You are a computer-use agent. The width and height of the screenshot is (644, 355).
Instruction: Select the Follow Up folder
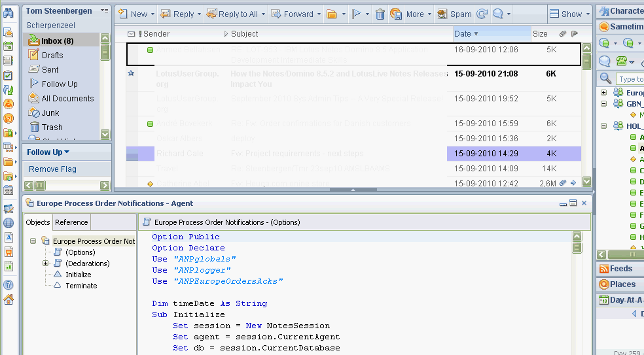coord(60,84)
